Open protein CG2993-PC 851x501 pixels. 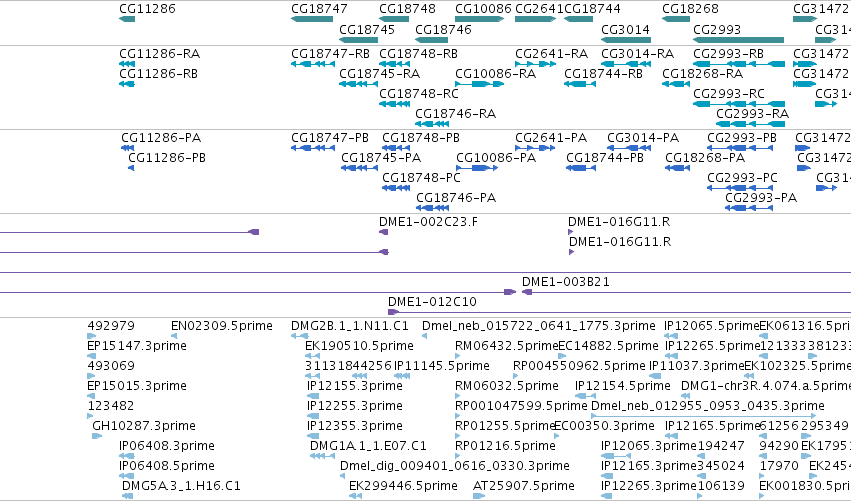tap(742, 178)
